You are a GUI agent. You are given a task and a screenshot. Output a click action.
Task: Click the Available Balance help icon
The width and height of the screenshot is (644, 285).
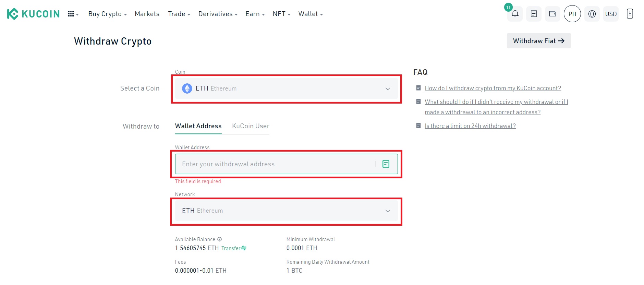(x=220, y=239)
